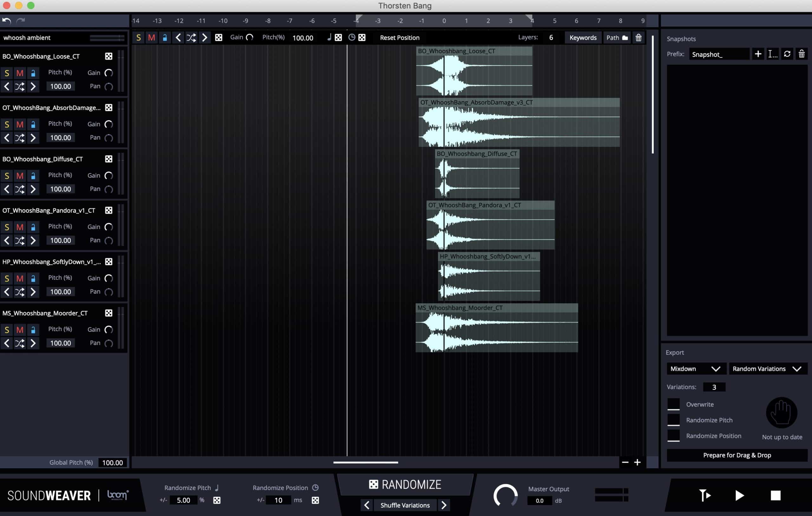Click the right arrow beside Shuffle Variations

coord(444,505)
